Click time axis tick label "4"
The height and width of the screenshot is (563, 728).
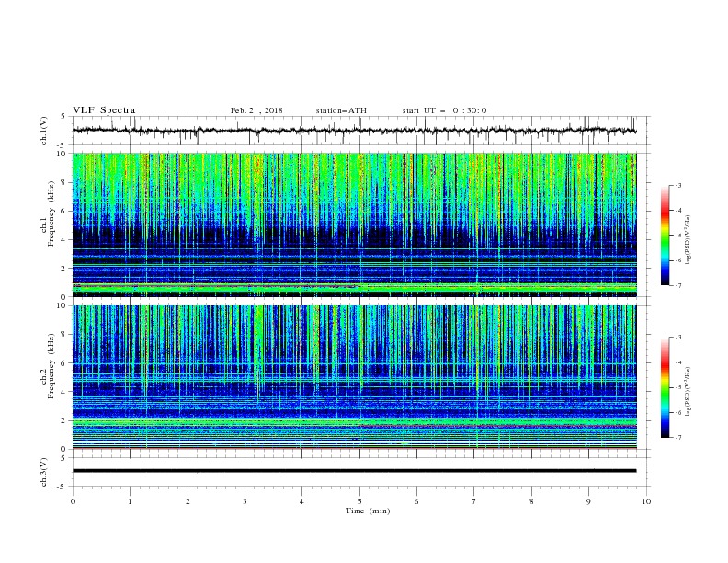[301, 501]
